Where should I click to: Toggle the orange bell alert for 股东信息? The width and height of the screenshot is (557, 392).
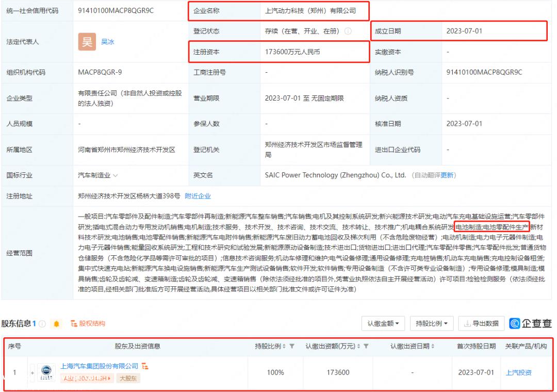(x=56, y=323)
